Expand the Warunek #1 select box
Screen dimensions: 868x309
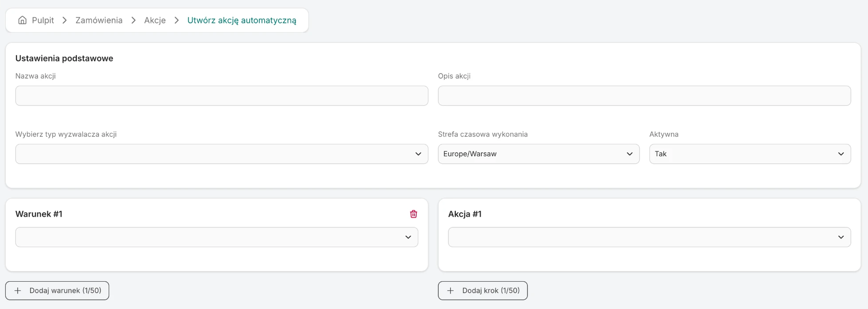217,237
